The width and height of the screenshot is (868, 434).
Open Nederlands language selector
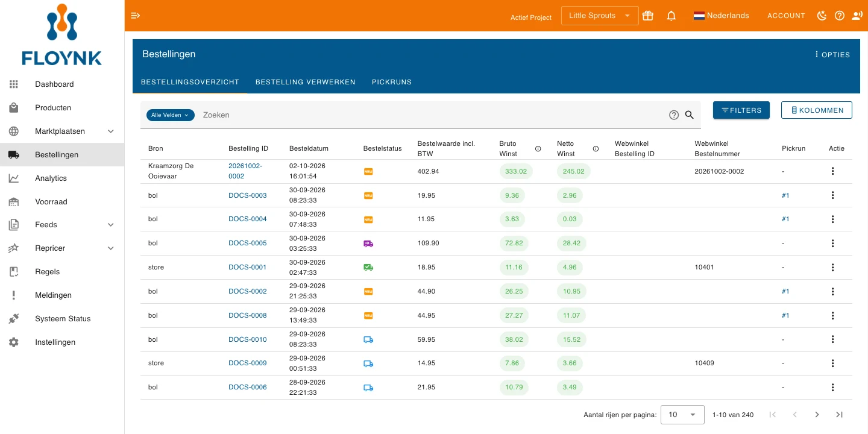[x=722, y=16]
